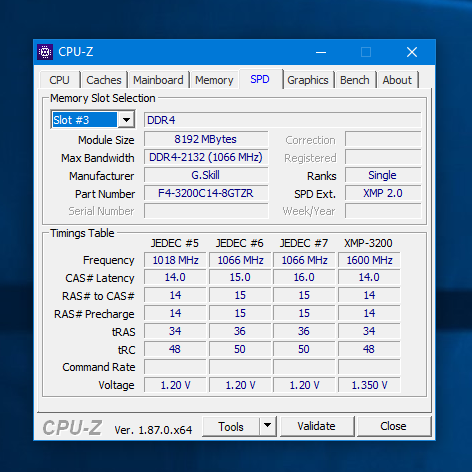Minimize the CPU-Z window

click(321, 52)
